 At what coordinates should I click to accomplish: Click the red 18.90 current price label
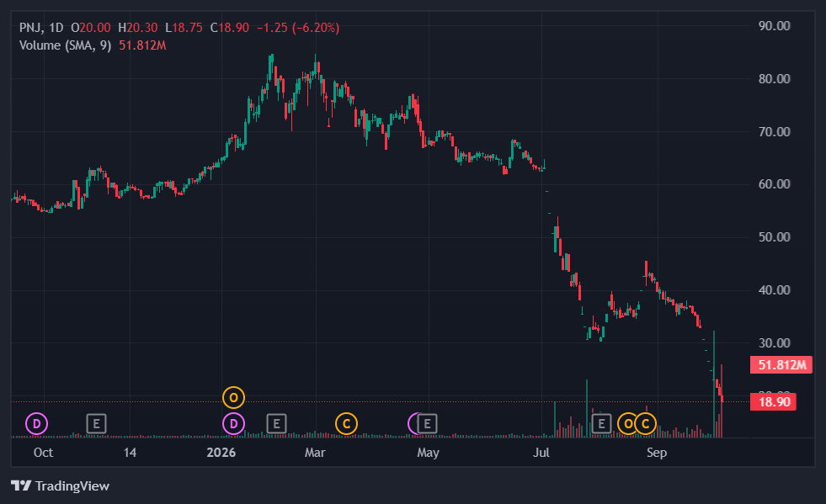(x=773, y=402)
